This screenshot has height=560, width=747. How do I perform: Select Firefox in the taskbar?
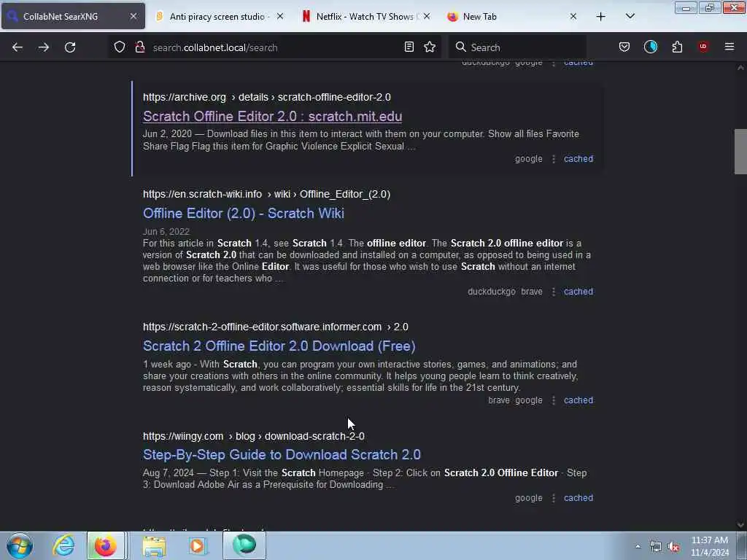pyautogui.click(x=106, y=545)
